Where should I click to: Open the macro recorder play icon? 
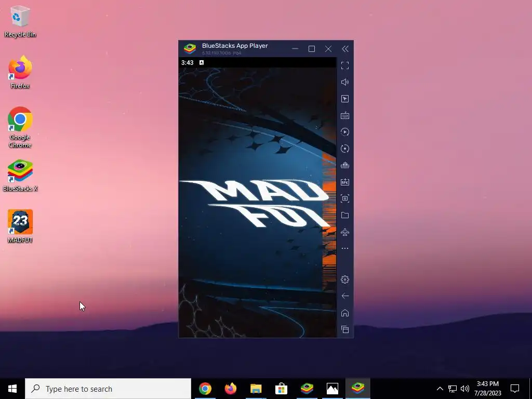pos(345,132)
